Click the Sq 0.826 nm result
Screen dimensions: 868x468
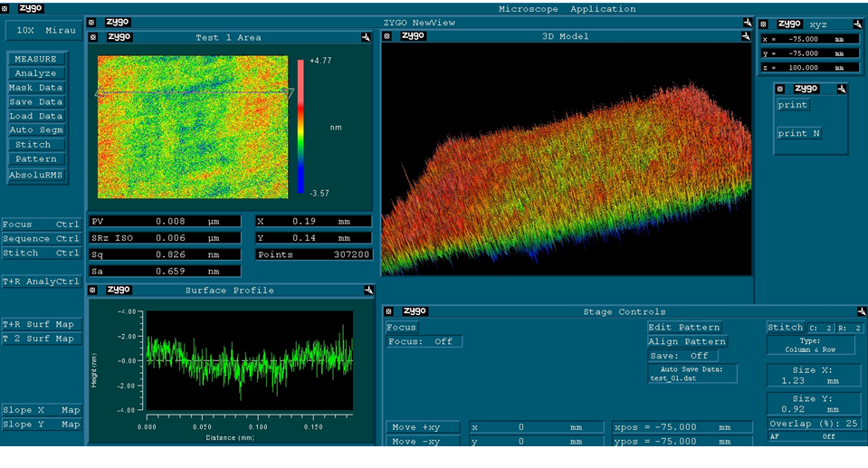[165, 254]
